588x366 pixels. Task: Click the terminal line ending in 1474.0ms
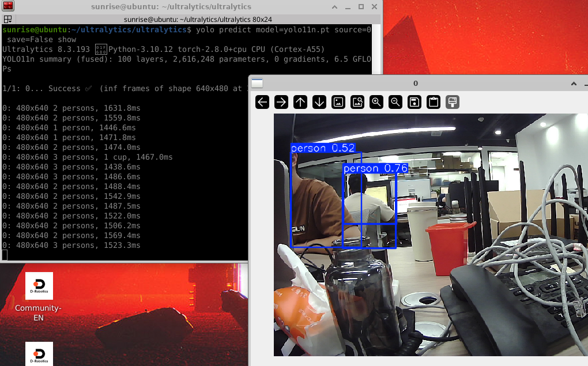(71, 148)
